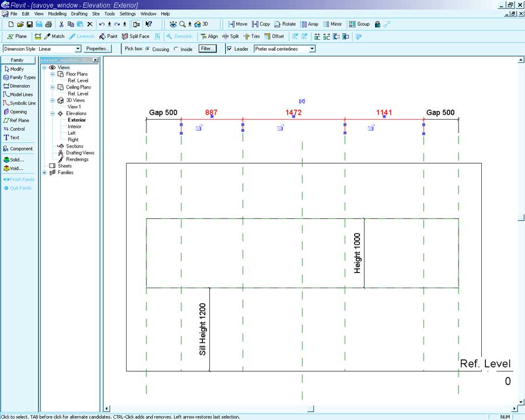Select the Mirror tool
525x420 pixels.
332,24
